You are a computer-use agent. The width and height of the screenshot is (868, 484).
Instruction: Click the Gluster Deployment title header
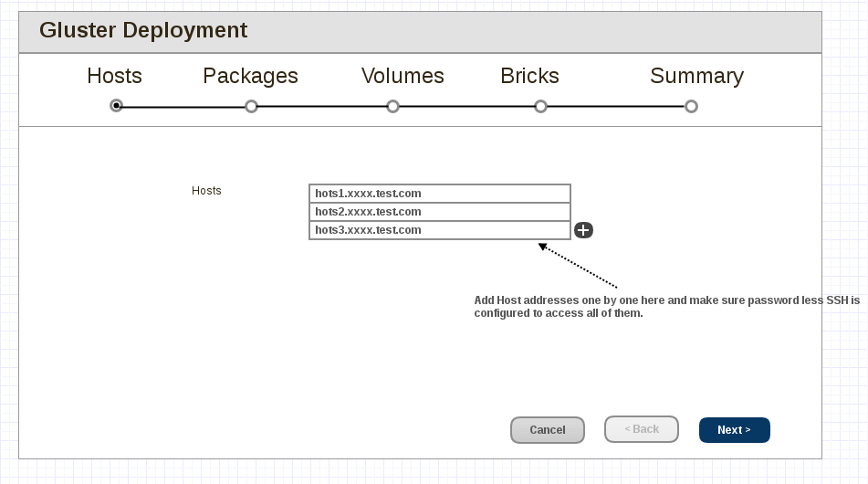tap(143, 30)
